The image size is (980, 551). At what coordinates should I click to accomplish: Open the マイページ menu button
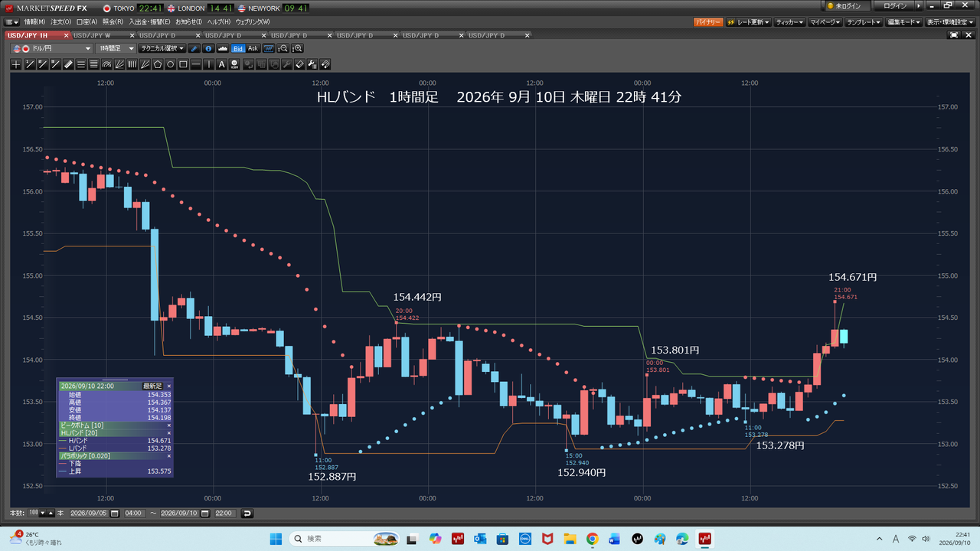(x=826, y=22)
